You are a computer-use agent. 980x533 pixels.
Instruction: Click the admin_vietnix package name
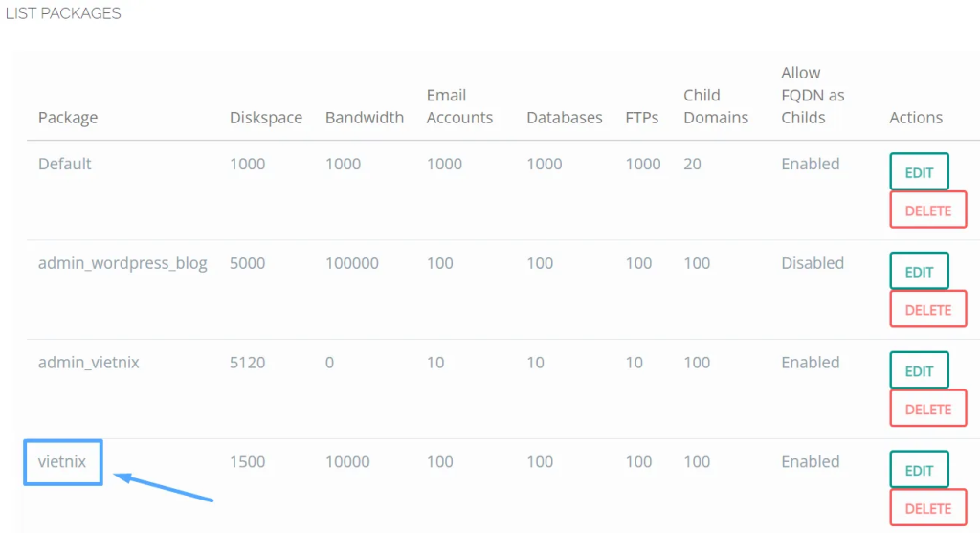pyautogui.click(x=89, y=363)
